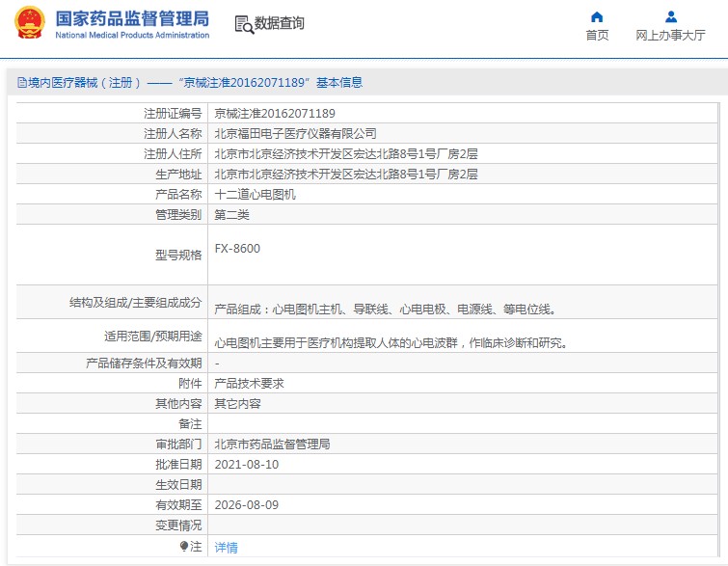Viewport: 728px width, 566px height.
Task: Click the 审批部门 label
Action: 178,445
